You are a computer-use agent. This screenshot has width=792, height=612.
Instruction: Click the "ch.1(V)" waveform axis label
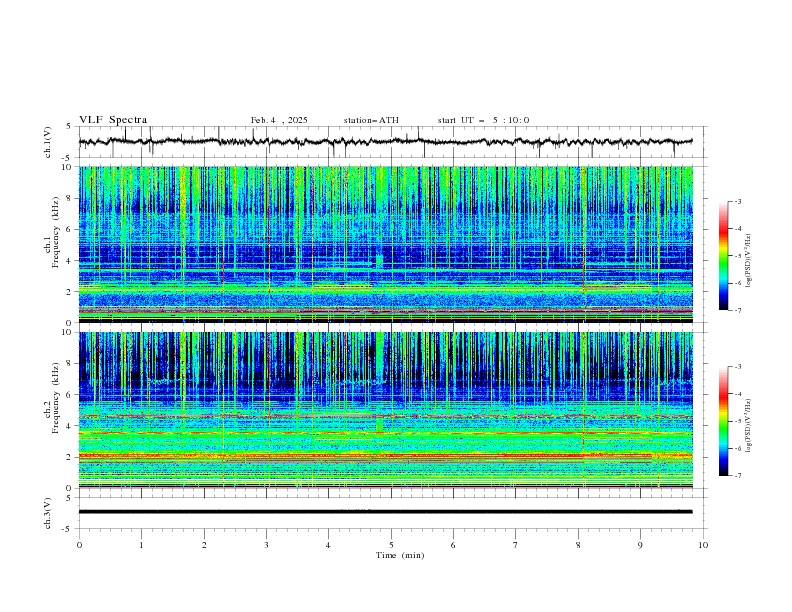(48, 142)
